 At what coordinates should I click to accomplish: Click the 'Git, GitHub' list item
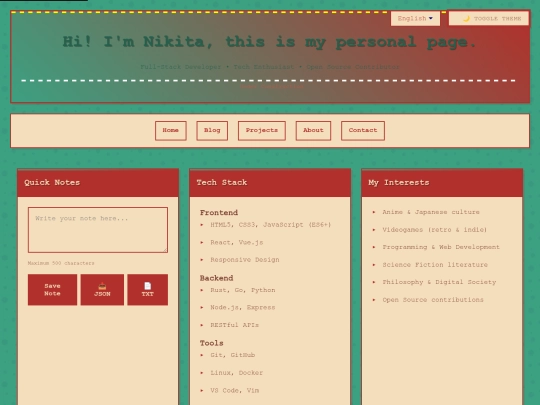pyautogui.click(x=232, y=355)
